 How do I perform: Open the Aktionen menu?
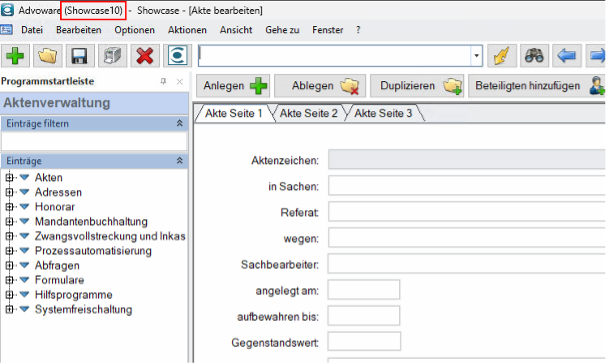(x=187, y=30)
